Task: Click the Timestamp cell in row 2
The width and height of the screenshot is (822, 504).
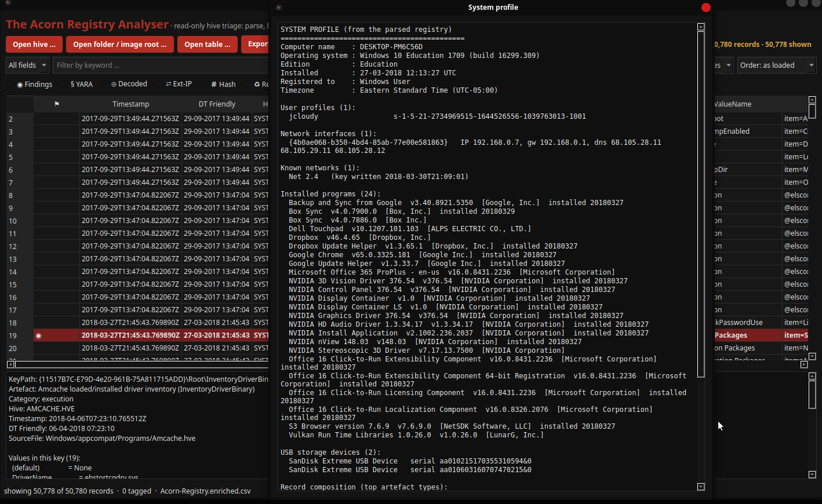Action: pos(130,119)
